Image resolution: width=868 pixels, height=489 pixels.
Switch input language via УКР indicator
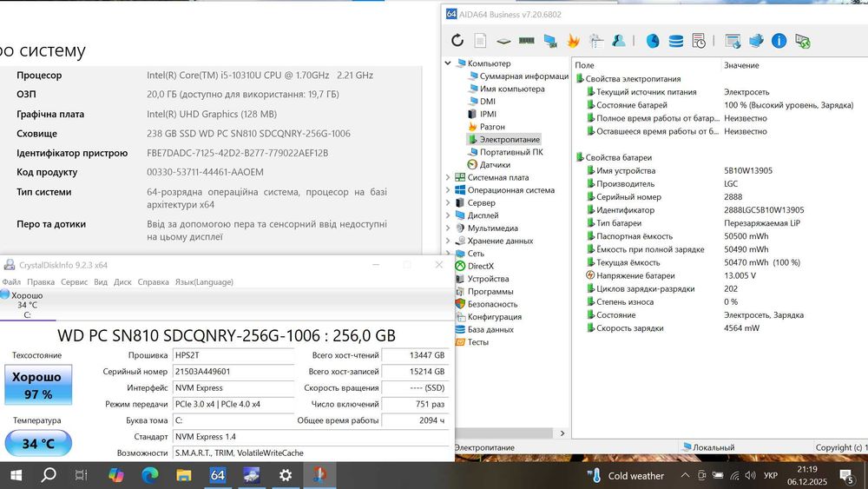tap(771, 475)
